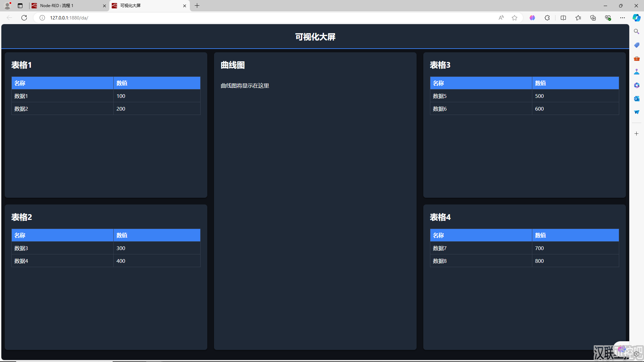The height and width of the screenshot is (362, 644).
Task: Close the 可视化大屏 tab
Action: [x=184, y=6]
